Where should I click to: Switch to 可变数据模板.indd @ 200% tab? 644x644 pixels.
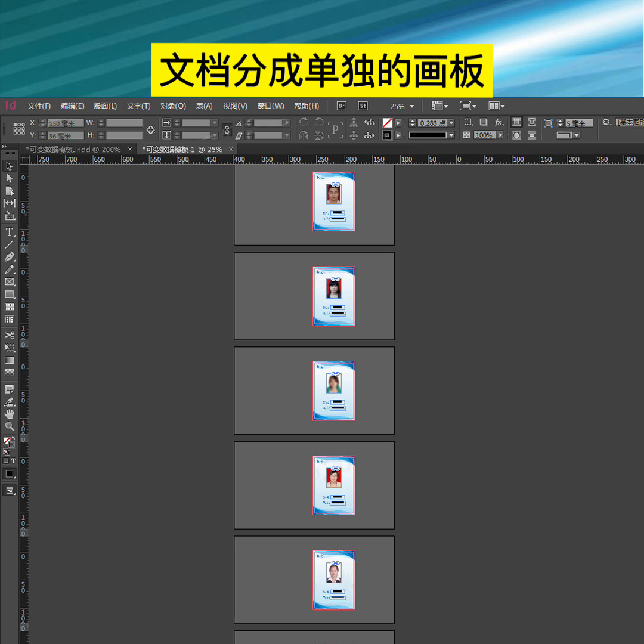tap(73, 150)
